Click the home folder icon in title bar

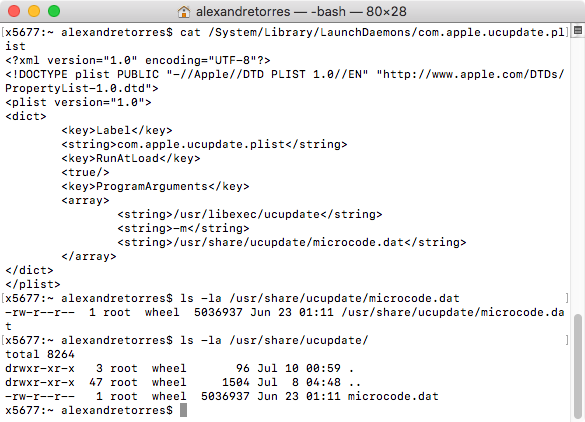[x=184, y=12]
